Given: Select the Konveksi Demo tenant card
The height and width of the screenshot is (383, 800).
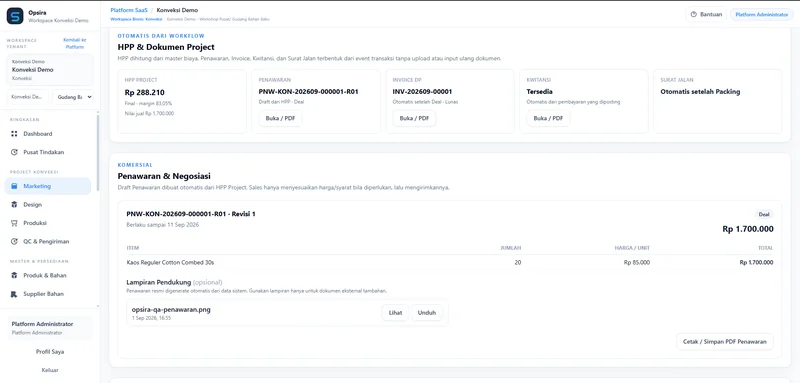Looking at the screenshot, I should 50,70.
